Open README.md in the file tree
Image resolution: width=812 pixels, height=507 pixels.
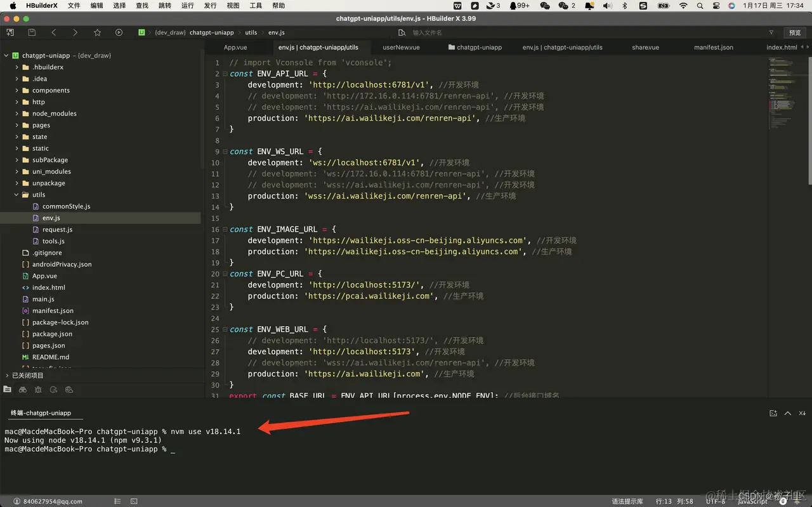(x=51, y=357)
